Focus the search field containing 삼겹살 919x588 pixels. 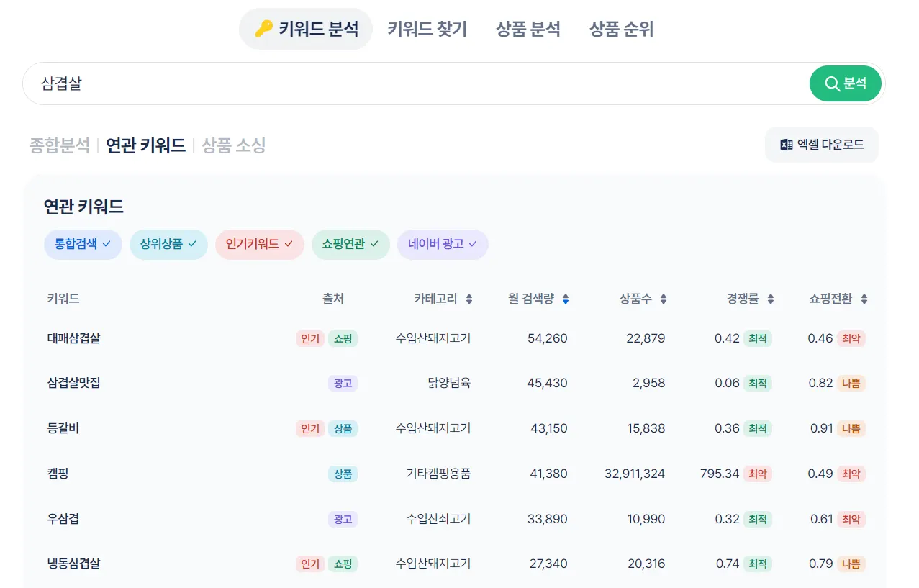(417, 83)
